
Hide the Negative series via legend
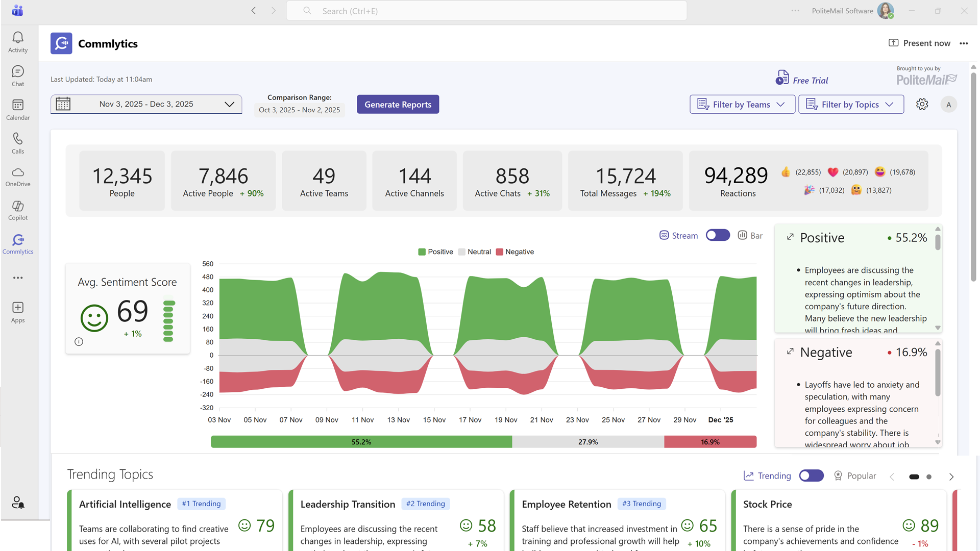pos(514,252)
